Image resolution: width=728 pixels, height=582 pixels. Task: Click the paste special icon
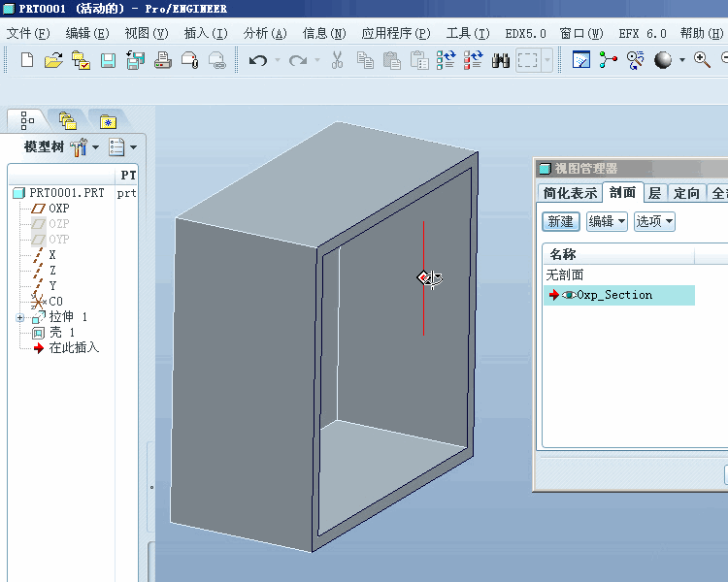point(419,60)
